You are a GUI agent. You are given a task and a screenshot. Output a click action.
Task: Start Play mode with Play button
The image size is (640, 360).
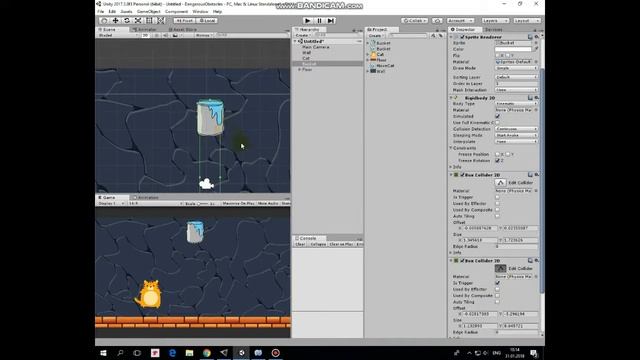[x=308, y=20]
